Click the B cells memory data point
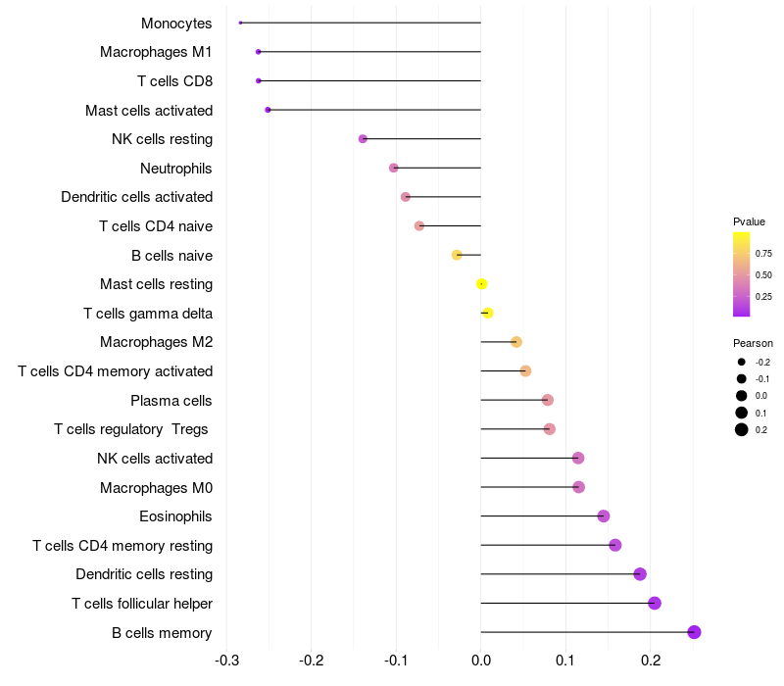 tap(694, 632)
